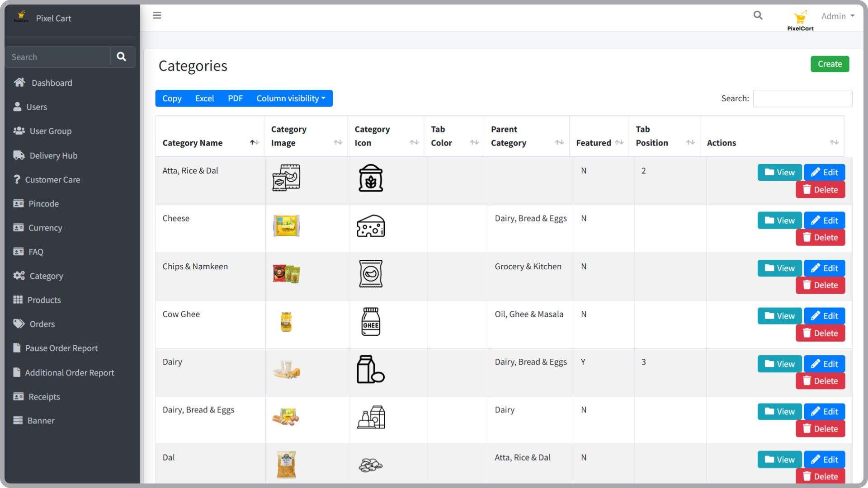View the Chips & Namkeen category
The image size is (868, 488).
coord(779,268)
